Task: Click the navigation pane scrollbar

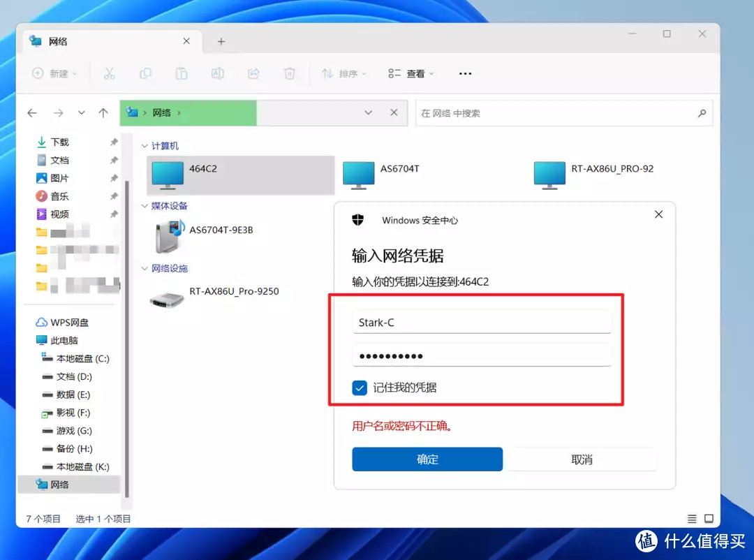Action: point(127,339)
